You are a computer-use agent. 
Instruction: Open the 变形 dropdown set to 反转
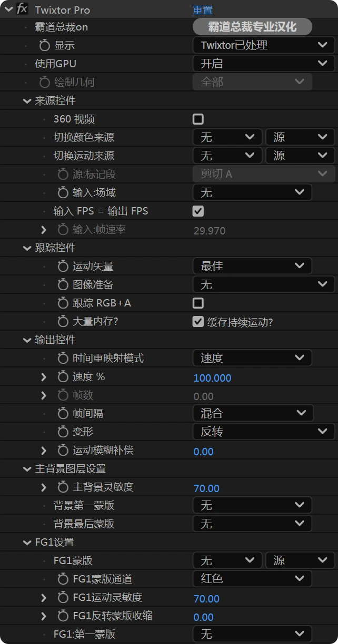(264, 432)
